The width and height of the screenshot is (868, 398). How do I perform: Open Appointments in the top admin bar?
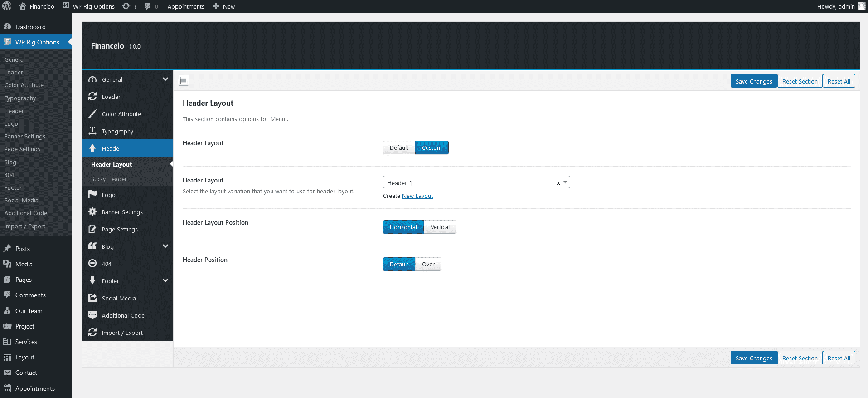186,6
